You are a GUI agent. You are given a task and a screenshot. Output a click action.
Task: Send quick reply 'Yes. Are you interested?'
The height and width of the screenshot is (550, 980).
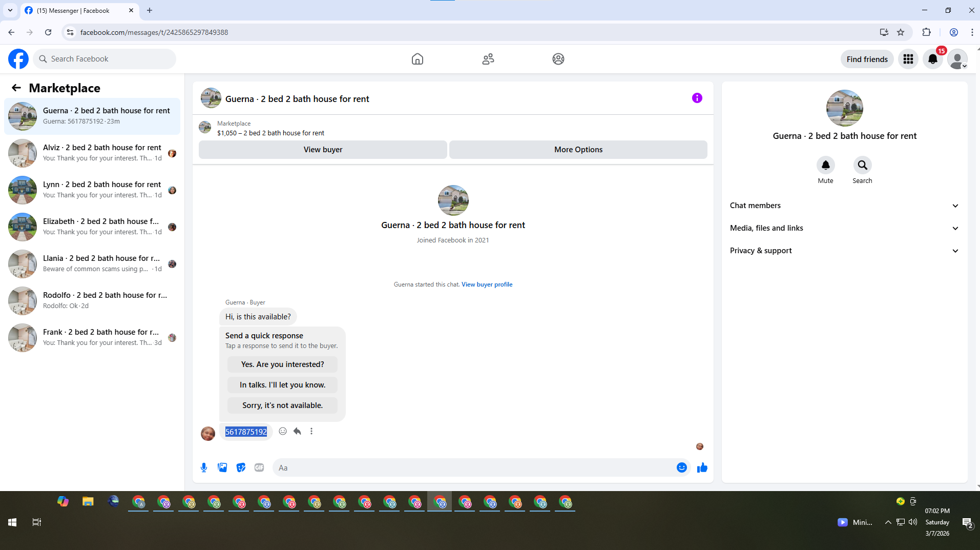(x=282, y=364)
